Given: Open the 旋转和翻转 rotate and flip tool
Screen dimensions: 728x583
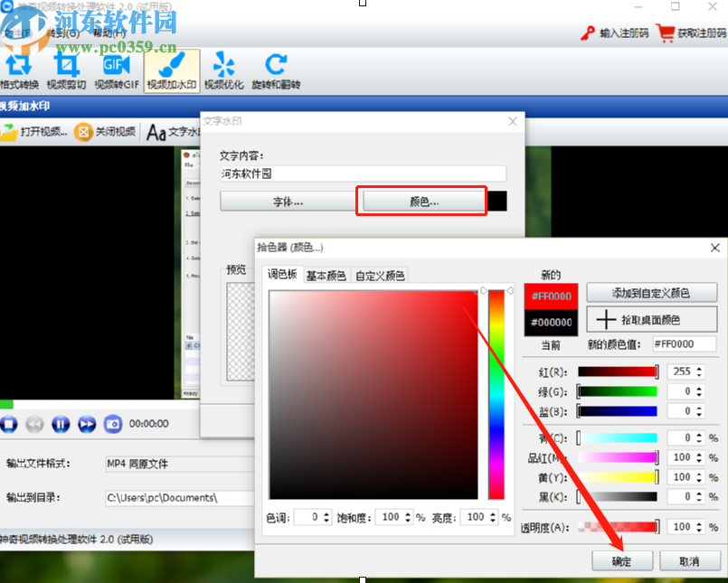Looking at the screenshot, I should click(277, 71).
